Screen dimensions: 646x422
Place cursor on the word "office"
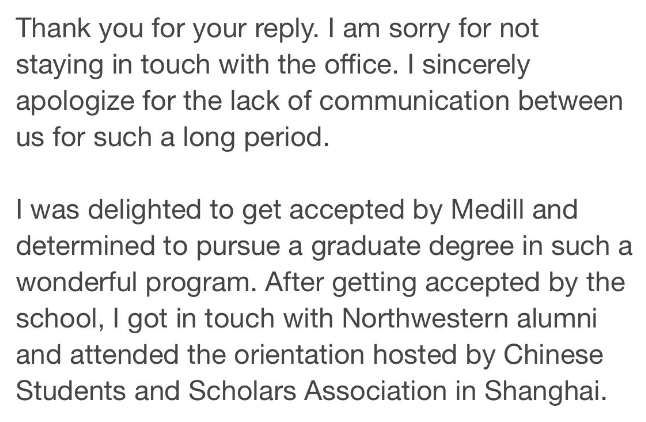point(358,64)
